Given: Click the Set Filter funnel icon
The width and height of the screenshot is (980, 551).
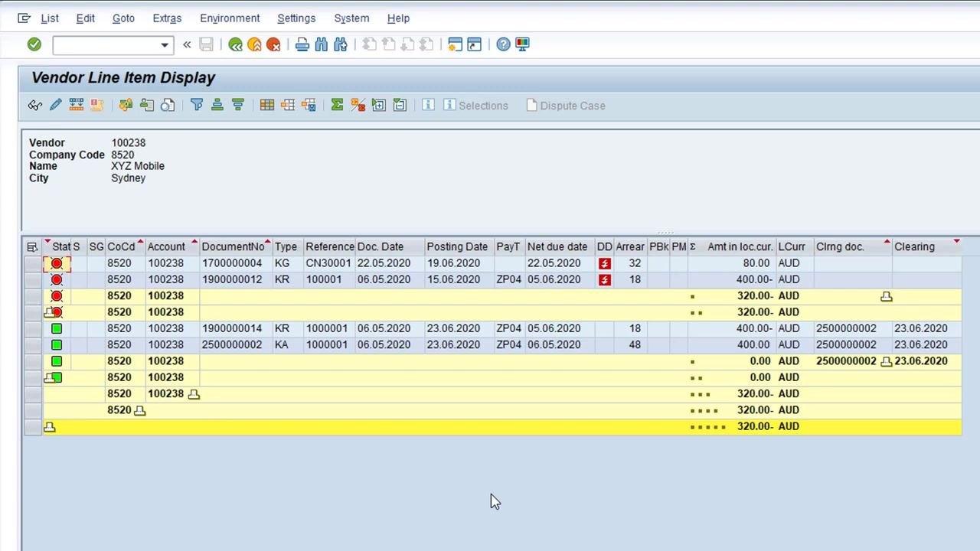Looking at the screenshot, I should pos(197,106).
